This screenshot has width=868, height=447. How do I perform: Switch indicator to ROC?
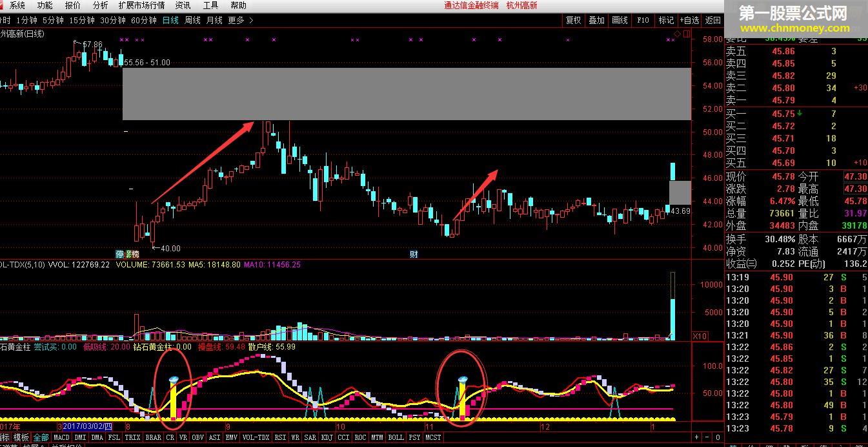(x=361, y=437)
